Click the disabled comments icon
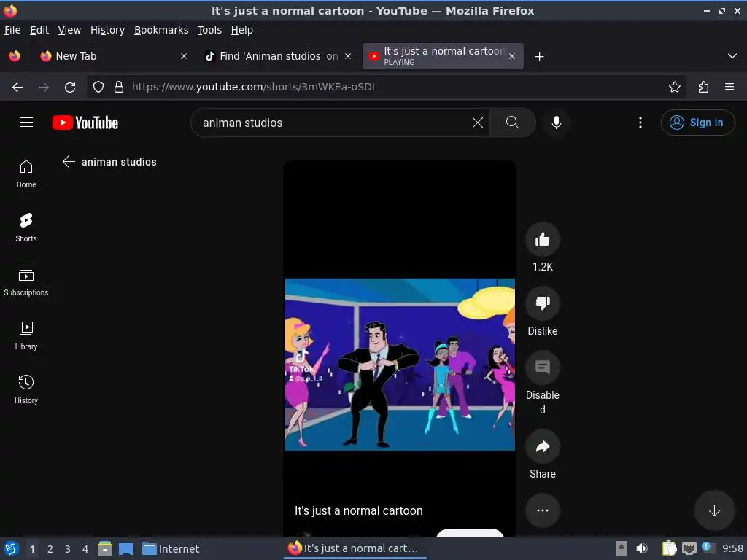The image size is (747, 560). click(x=543, y=367)
